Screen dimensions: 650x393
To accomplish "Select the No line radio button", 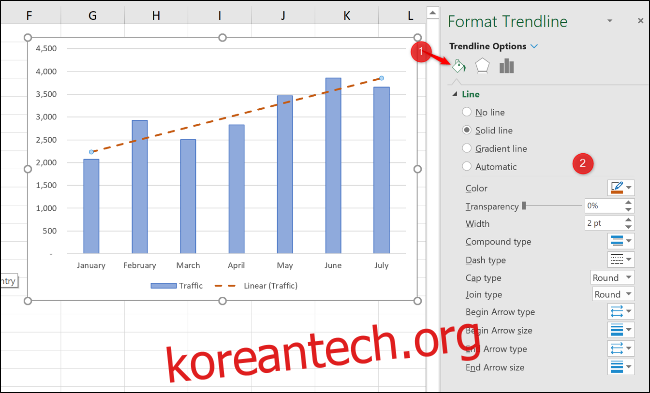I will point(467,112).
